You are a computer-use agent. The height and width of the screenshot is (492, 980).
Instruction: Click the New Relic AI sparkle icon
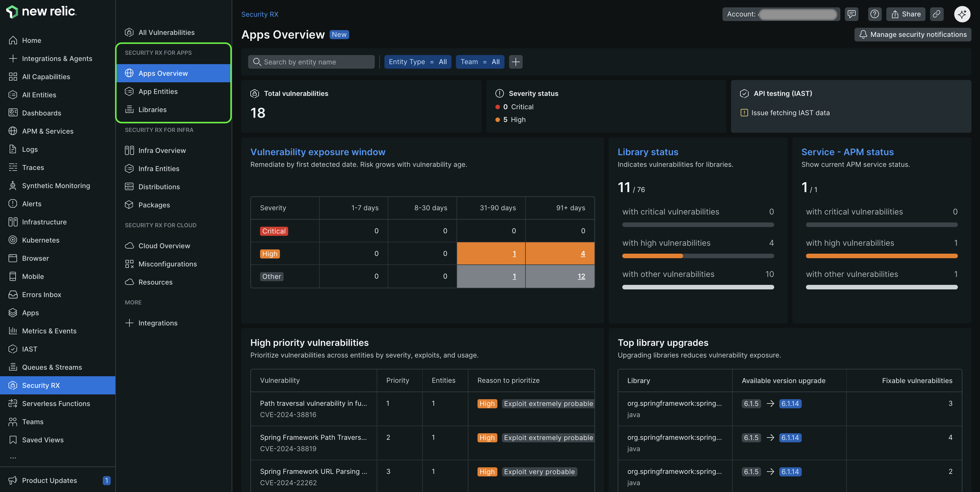962,14
